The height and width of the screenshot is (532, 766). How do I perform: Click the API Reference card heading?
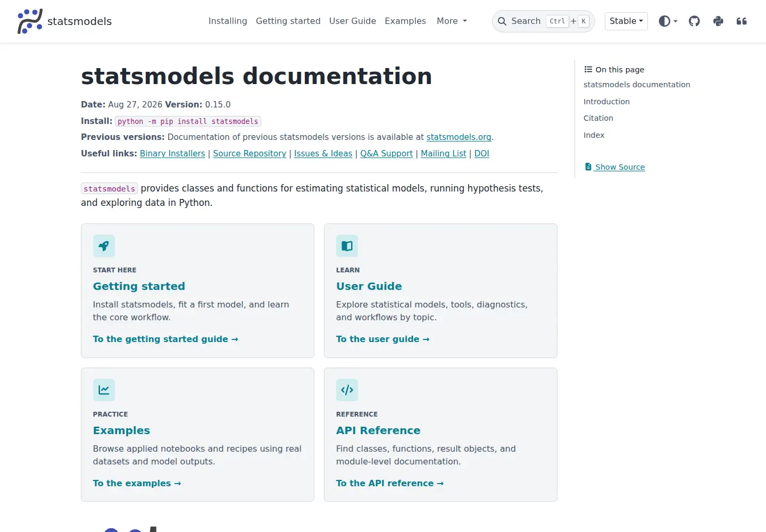[x=378, y=430]
